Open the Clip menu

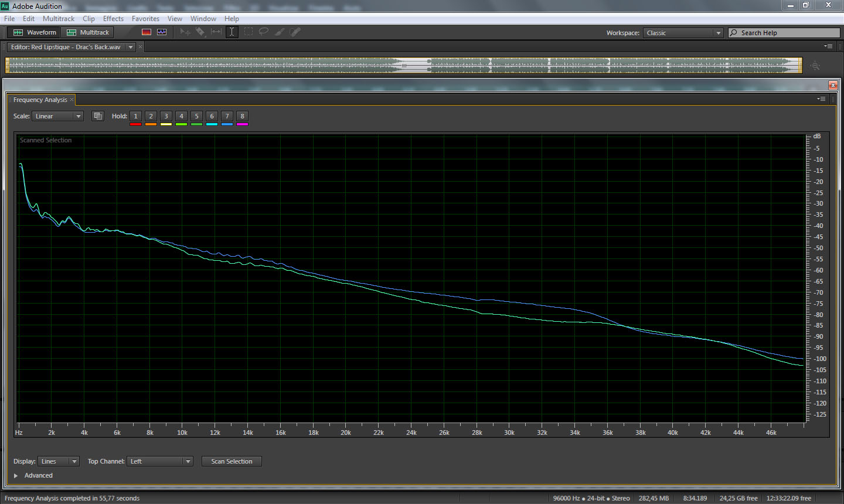point(89,19)
